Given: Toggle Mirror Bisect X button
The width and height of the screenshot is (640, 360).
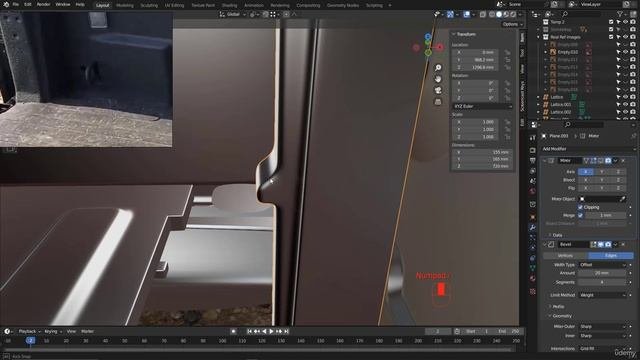Looking at the screenshot, I should [x=586, y=180].
